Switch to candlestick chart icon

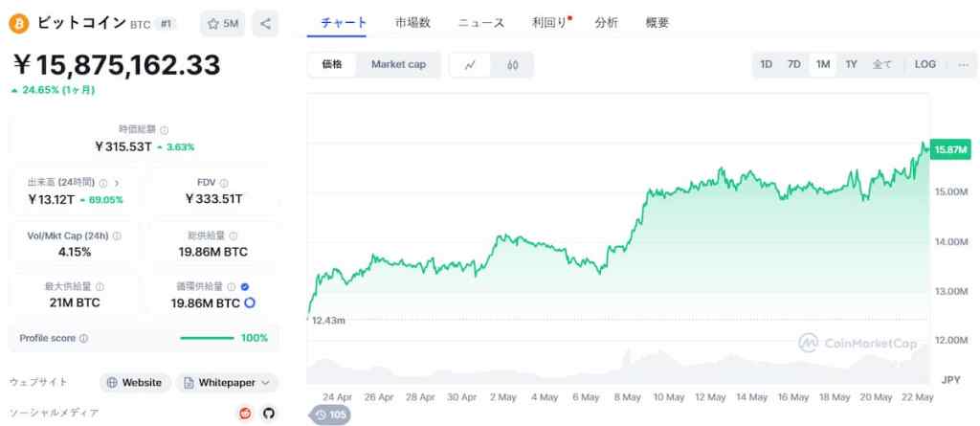513,65
